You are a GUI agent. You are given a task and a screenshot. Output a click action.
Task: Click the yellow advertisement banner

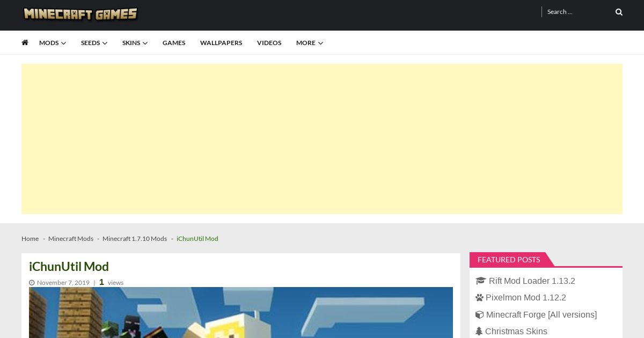pyautogui.click(x=322, y=139)
